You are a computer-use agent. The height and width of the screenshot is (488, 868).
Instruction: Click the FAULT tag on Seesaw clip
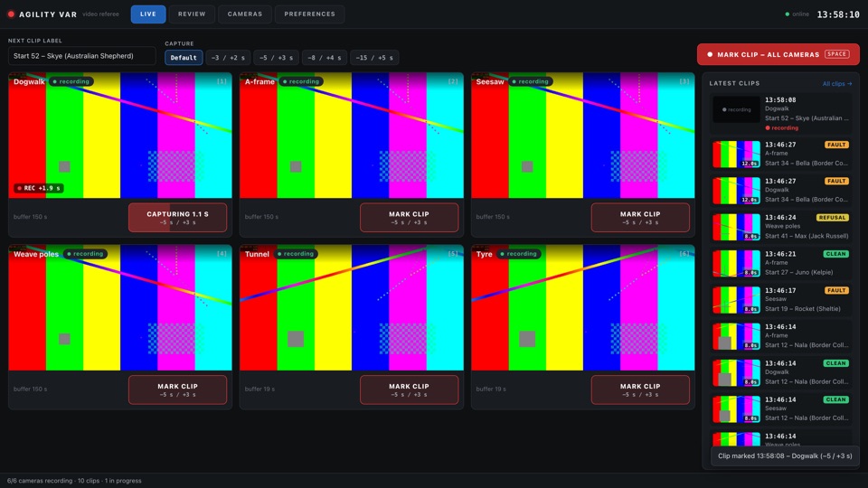[835, 290]
